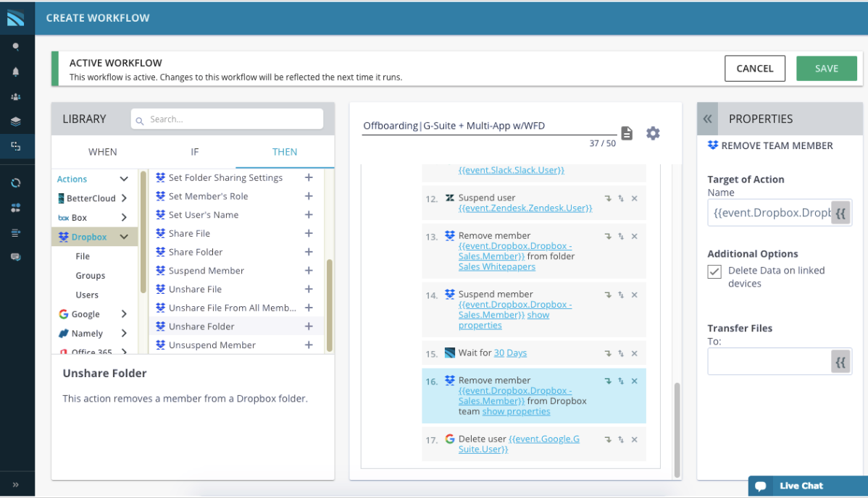Reorder step 15 Wait for 30 Days
Screen dimensions: 868x498
[621, 353]
